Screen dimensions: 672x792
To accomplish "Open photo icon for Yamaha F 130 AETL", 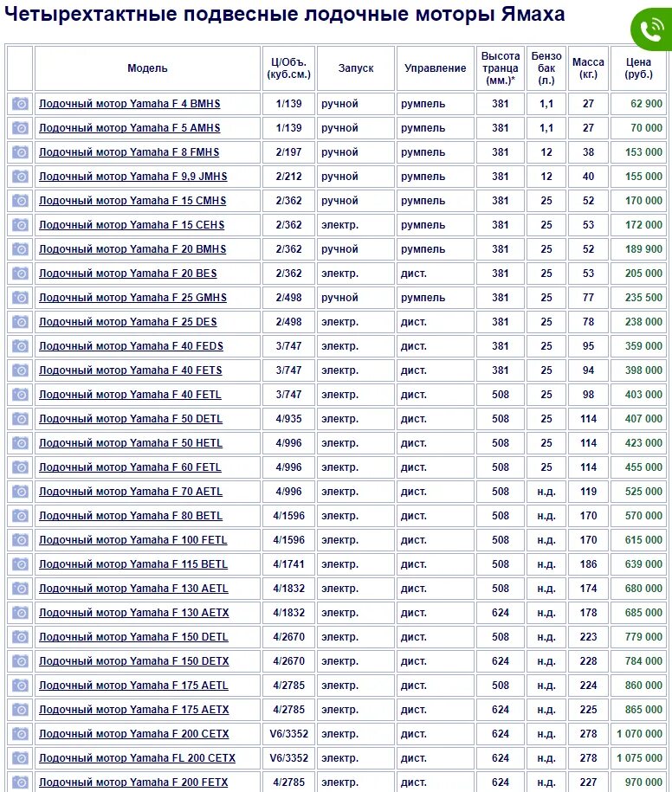I will tap(20, 589).
